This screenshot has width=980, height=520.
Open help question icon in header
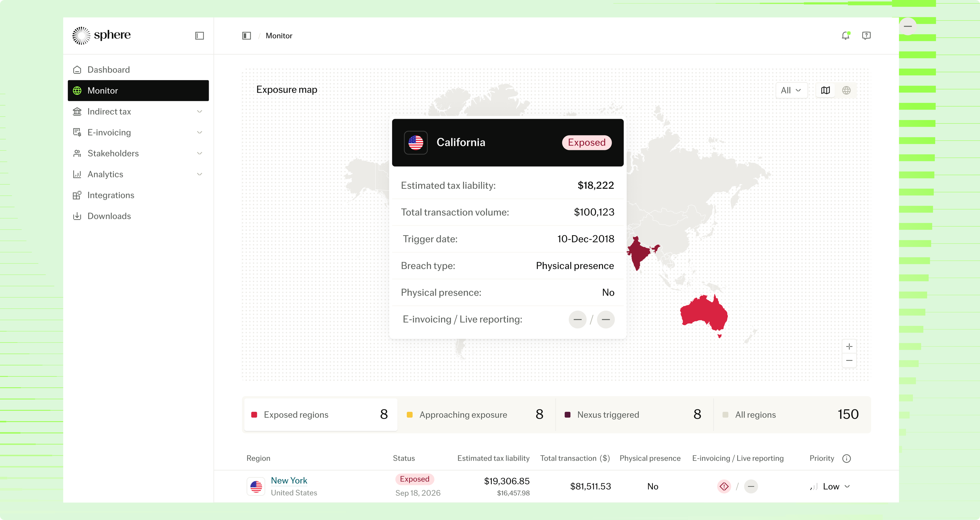(866, 36)
